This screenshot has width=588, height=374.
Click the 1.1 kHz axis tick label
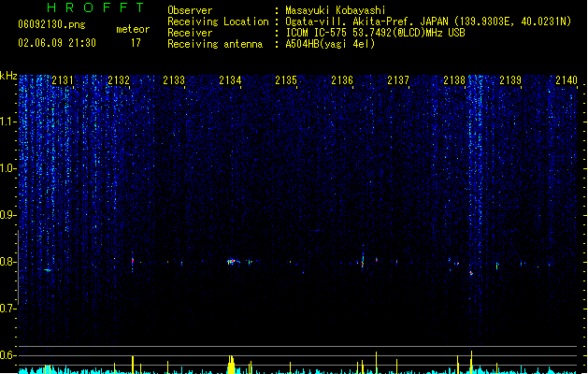(x=7, y=122)
